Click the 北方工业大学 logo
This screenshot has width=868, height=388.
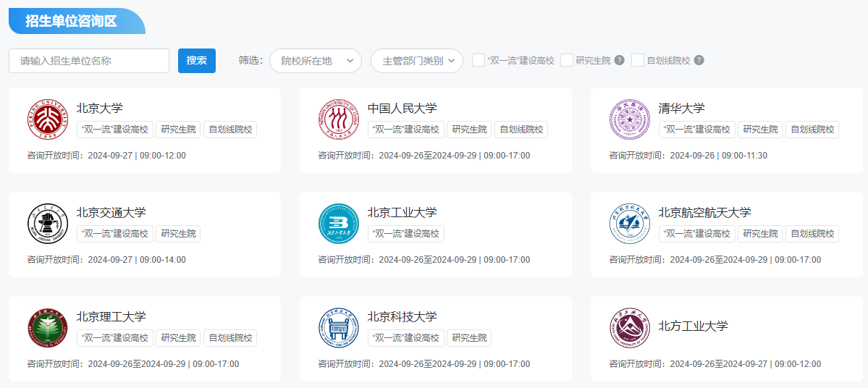click(630, 327)
